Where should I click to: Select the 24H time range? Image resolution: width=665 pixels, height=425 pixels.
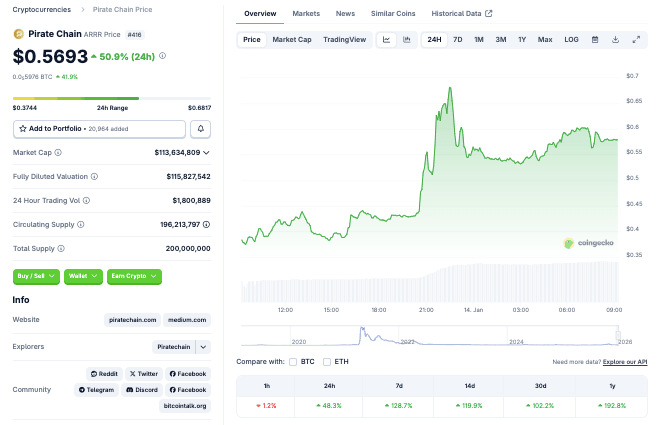pos(434,39)
